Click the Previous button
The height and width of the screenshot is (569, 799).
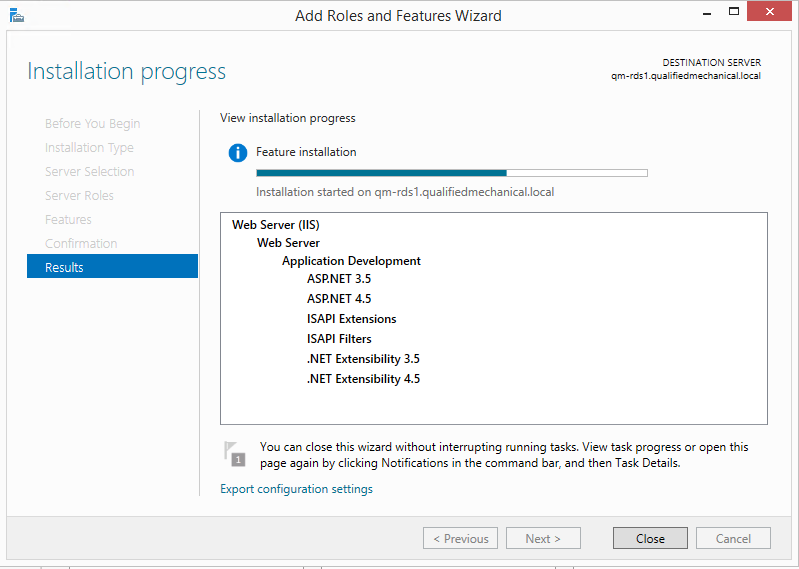coord(460,538)
